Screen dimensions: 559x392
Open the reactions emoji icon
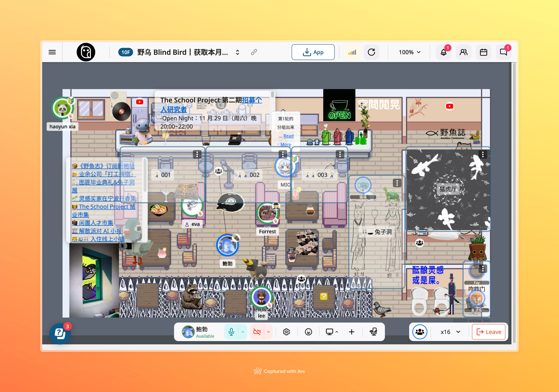pyautogui.click(x=308, y=332)
